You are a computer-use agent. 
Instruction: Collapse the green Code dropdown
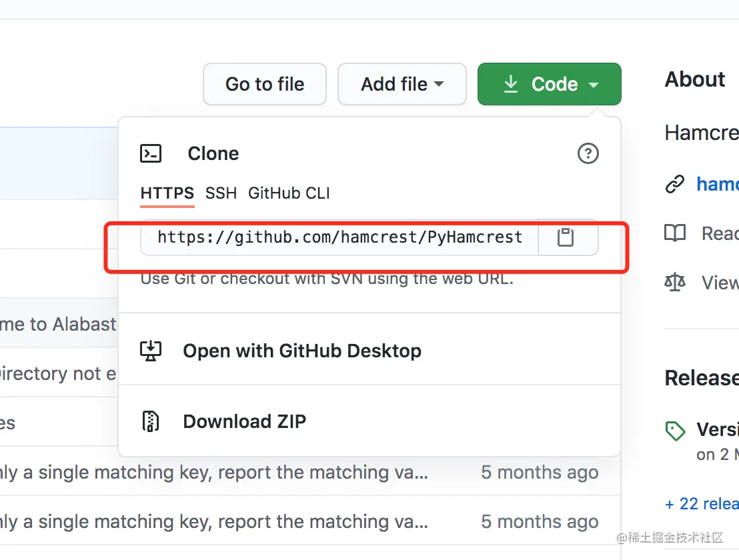tap(549, 84)
